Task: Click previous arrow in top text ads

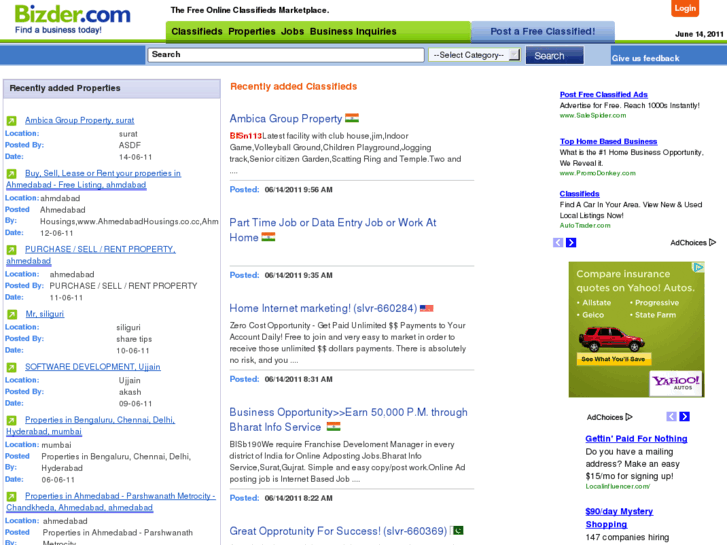Action: click(x=558, y=243)
